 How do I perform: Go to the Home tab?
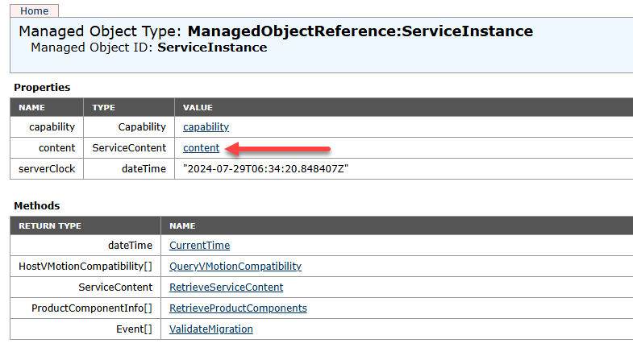click(33, 11)
